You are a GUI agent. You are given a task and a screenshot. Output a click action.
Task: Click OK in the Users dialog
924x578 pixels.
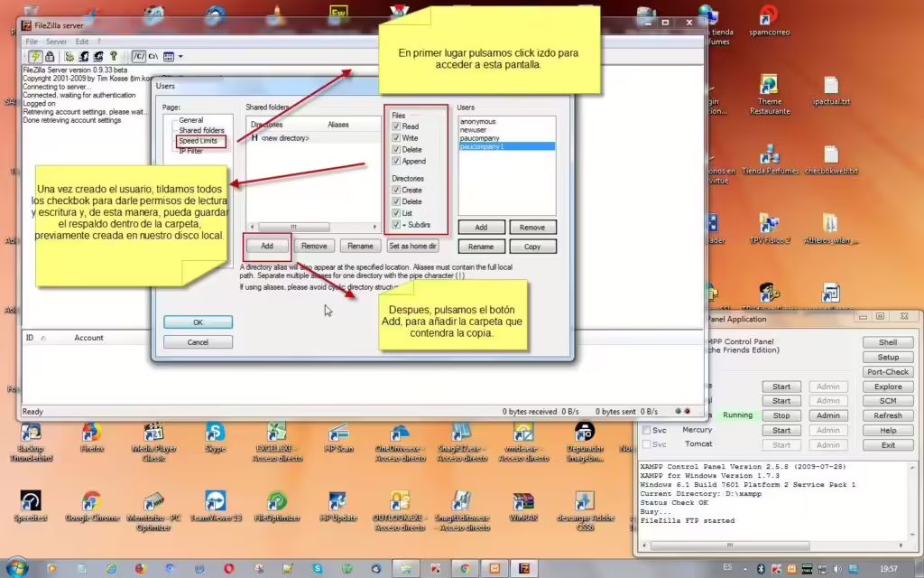click(198, 322)
